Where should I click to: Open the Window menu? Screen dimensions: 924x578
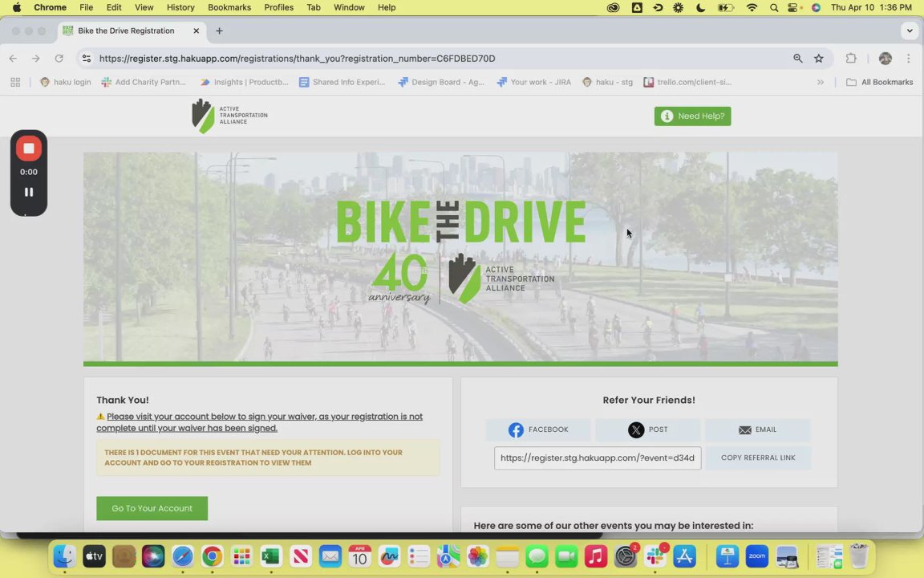(349, 8)
